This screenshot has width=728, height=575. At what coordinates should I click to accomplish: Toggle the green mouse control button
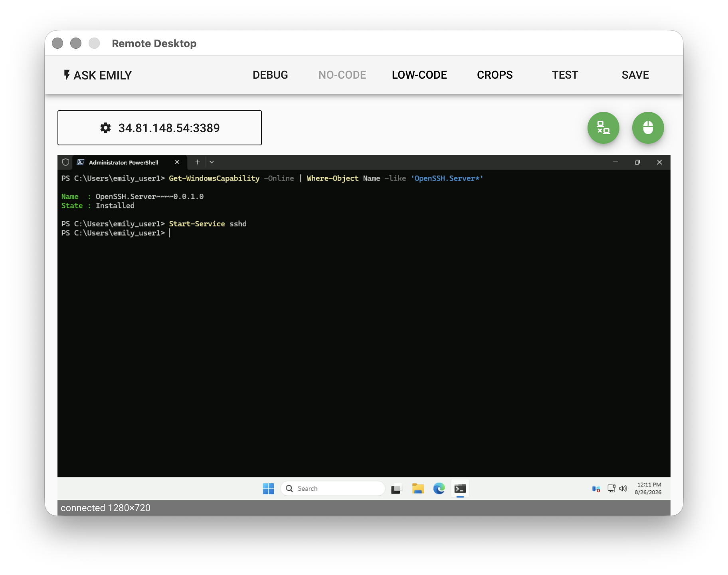(648, 128)
